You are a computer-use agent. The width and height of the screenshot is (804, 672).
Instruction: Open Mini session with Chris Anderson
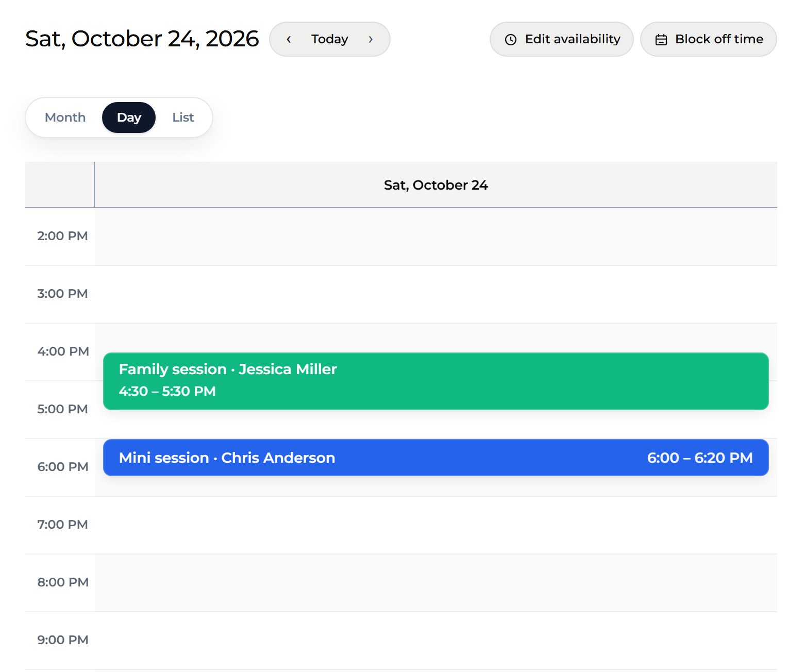[435, 458]
